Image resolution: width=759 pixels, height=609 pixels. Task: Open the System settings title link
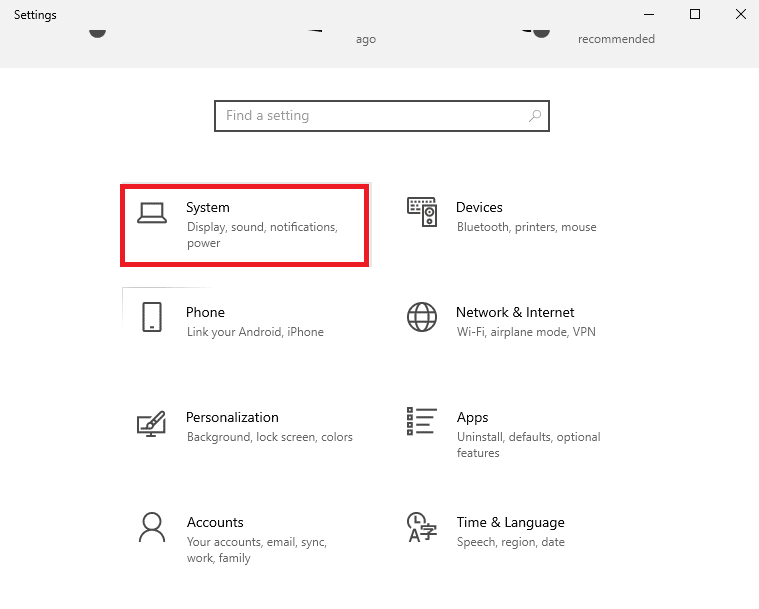[x=208, y=207]
